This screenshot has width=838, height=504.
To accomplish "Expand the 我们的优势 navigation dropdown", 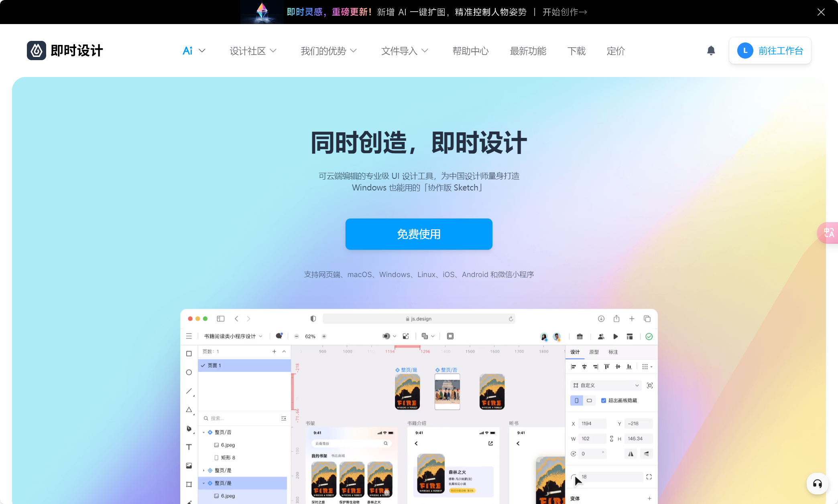I will [329, 51].
